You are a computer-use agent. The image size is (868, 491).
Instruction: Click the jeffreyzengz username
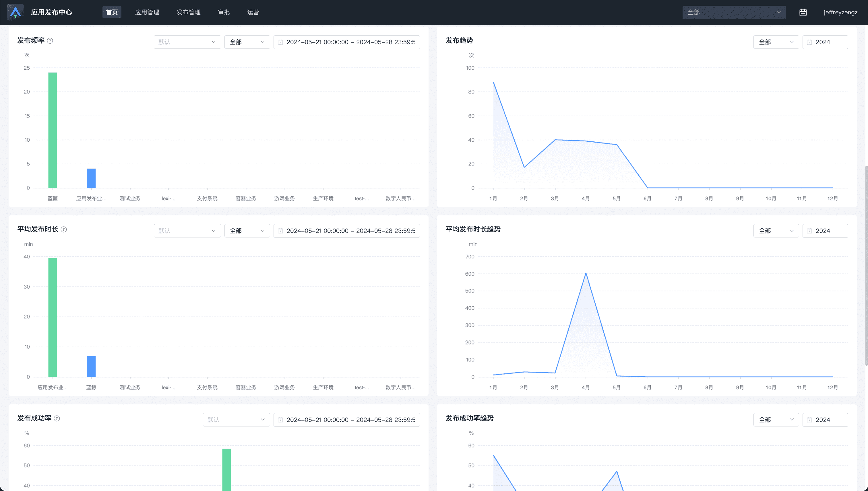point(840,12)
